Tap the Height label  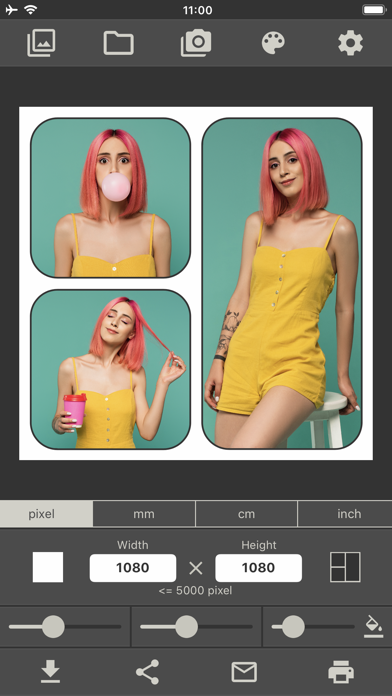coord(259,545)
